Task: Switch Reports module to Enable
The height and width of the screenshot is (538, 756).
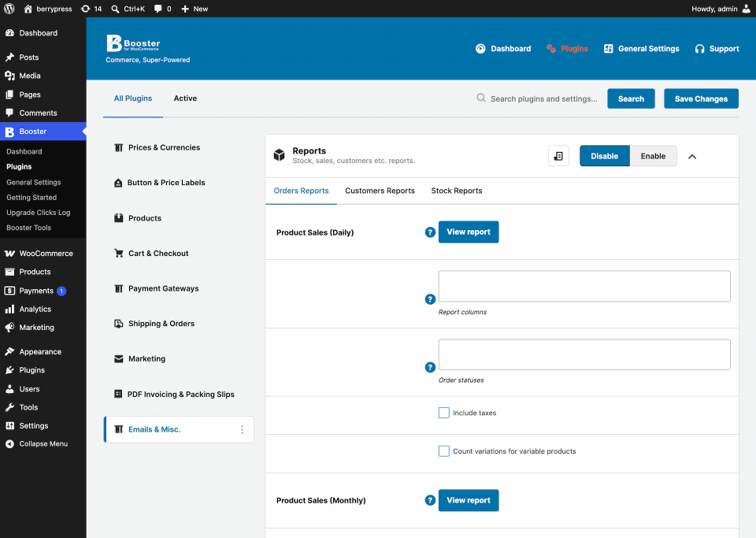Action: (653, 156)
